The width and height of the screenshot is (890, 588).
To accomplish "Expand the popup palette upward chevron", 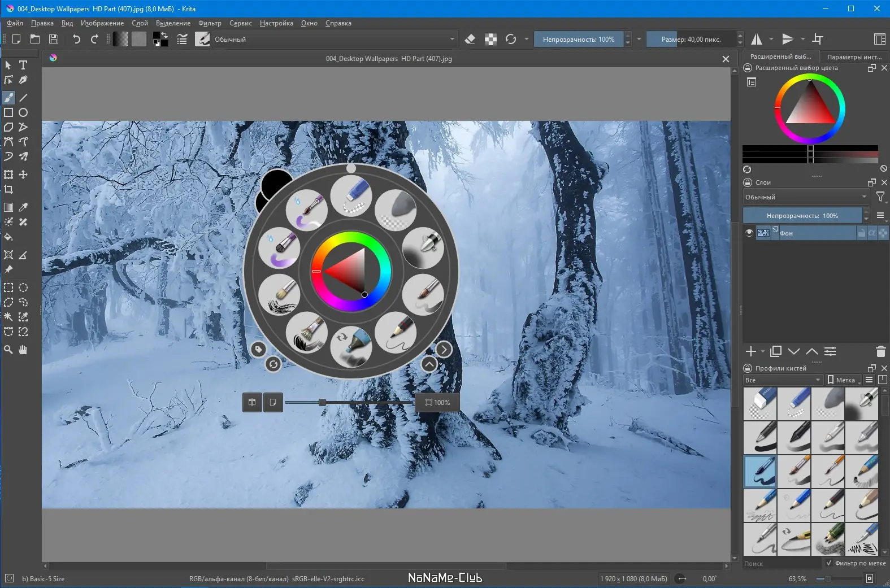I will pyautogui.click(x=429, y=364).
